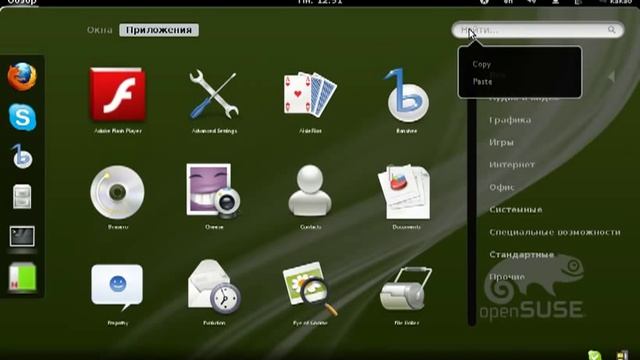Image resolution: width=640 pixels, height=360 pixels.
Task: Show the Прочие category
Action: click(x=507, y=277)
